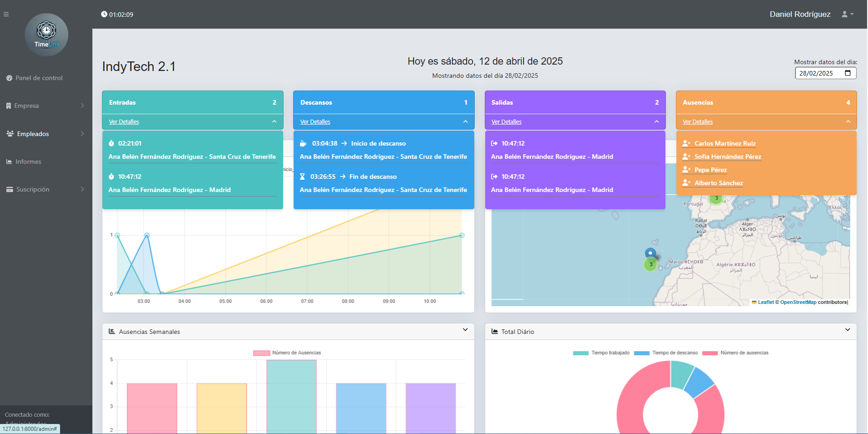Toggle Tiempo de descanso legend swatch
This screenshot has height=434, width=868.
click(x=642, y=353)
